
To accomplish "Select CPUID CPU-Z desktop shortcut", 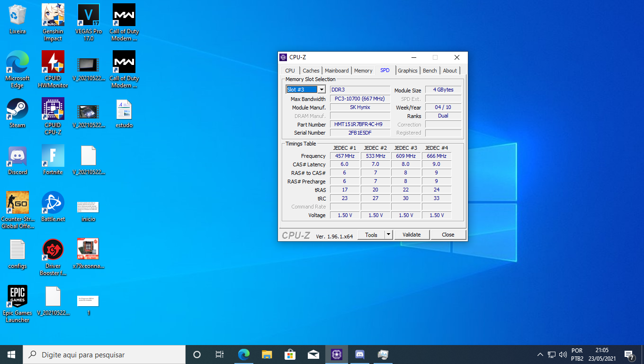I will tap(53, 116).
